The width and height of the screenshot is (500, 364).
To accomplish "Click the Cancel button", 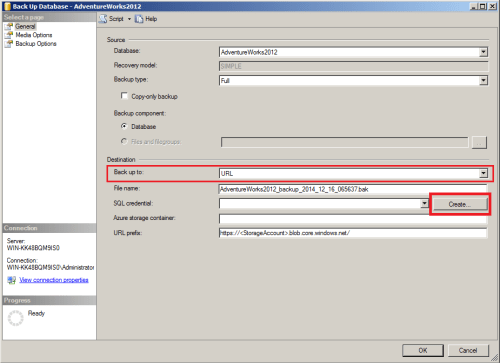I will coord(468,350).
